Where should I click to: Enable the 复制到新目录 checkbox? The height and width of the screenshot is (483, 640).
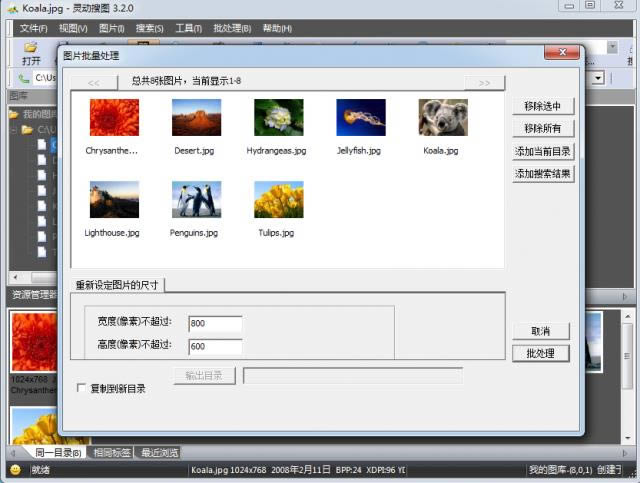(82, 388)
